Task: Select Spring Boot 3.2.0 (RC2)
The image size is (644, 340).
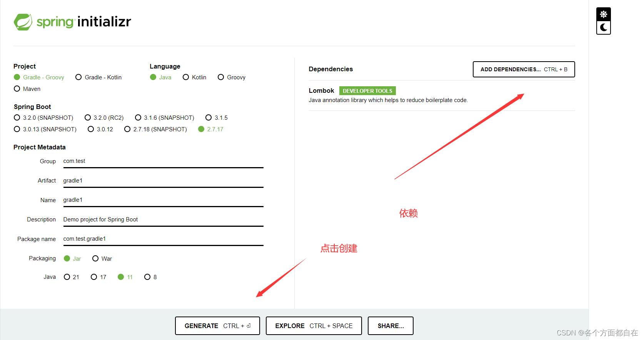Action: pyautogui.click(x=104, y=118)
